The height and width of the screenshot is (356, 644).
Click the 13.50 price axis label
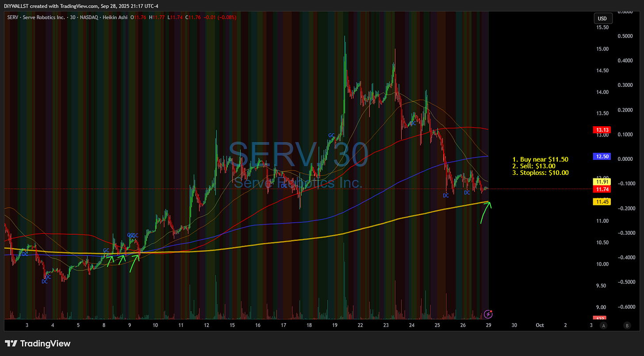click(x=602, y=113)
